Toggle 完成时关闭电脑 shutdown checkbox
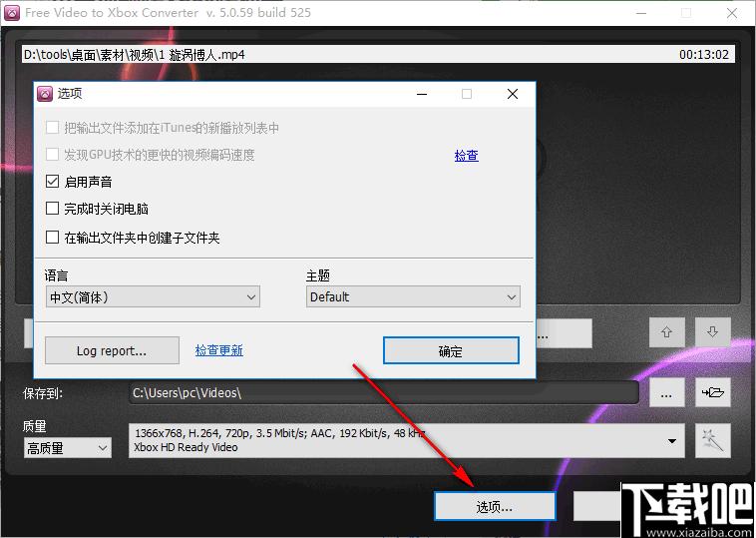756x538 pixels. 52,209
